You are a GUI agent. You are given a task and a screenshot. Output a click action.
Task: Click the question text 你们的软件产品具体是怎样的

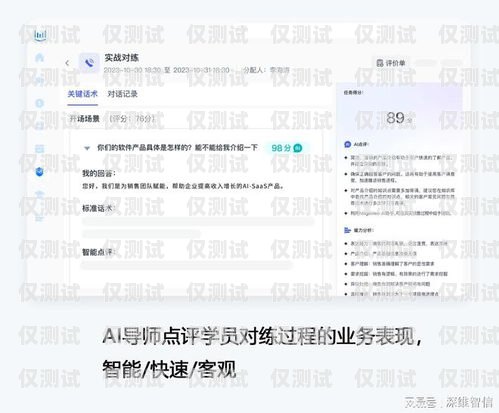177,148
